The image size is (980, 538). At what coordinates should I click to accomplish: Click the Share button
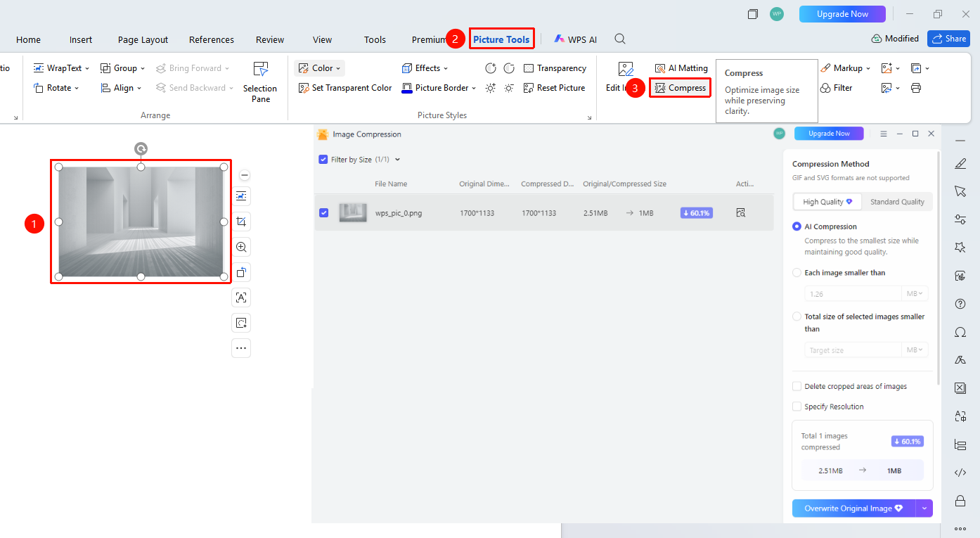[x=948, y=39]
